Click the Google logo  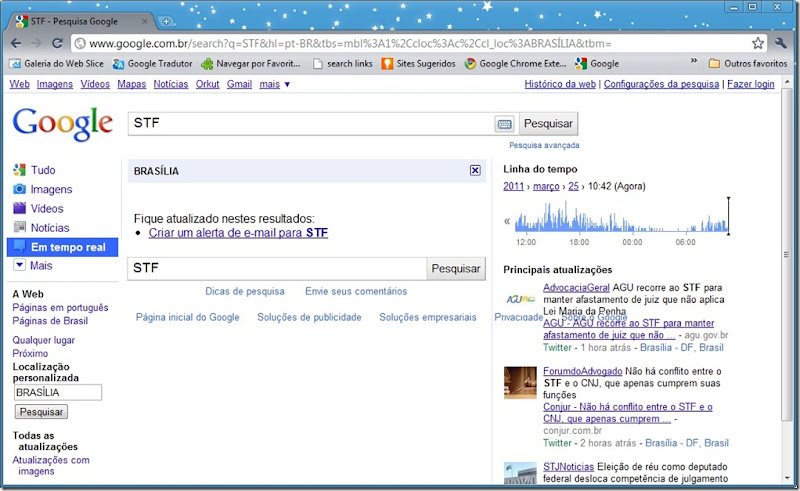pyautogui.click(x=62, y=123)
